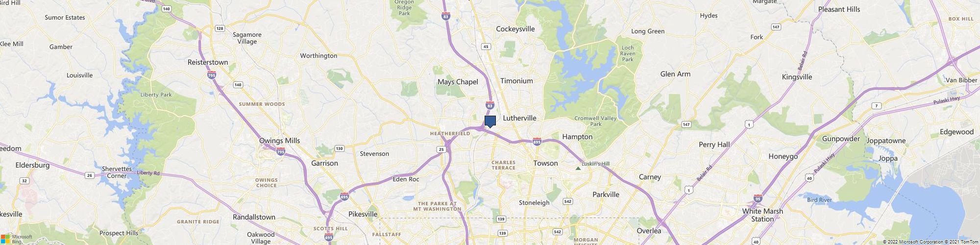Image resolution: width=980 pixels, height=245 pixels.
Task: Click the Cockeysville place label
Action: point(515,29)
